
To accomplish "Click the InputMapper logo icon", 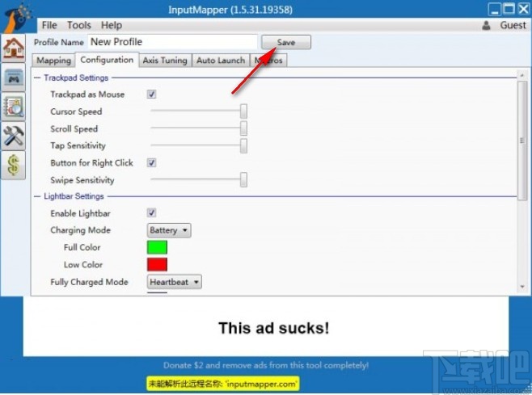I will pos(16,17).
